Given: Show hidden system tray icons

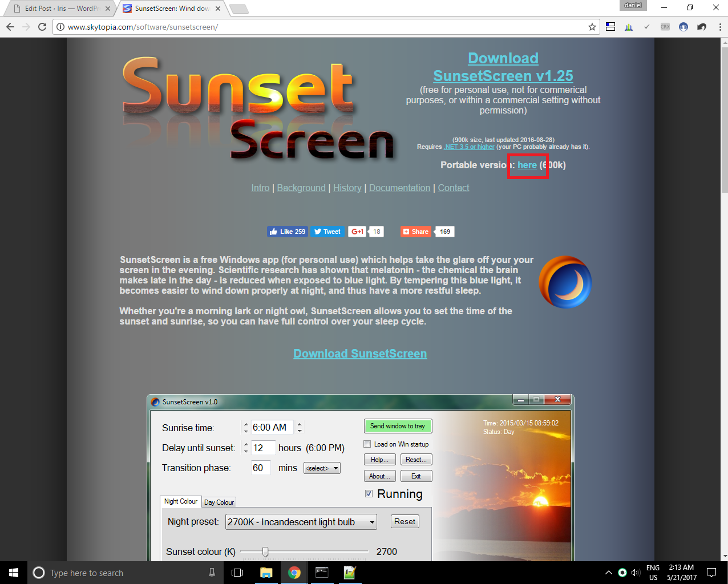Looking at the screenshot, I should [608, 573].
